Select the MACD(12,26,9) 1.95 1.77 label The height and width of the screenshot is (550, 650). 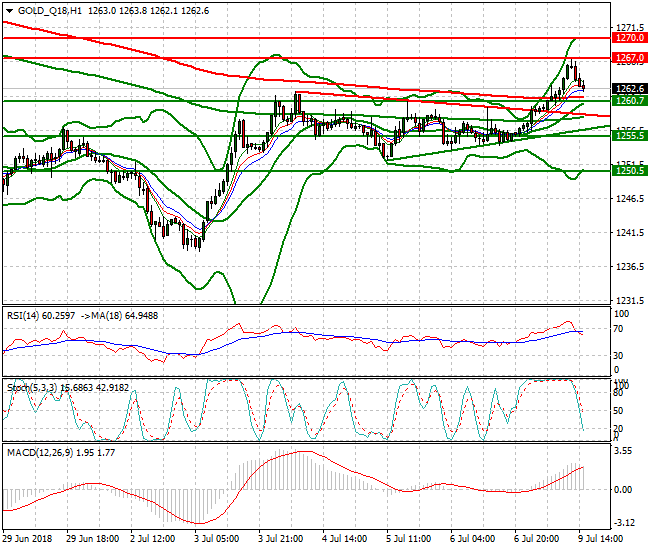point(61,453)
